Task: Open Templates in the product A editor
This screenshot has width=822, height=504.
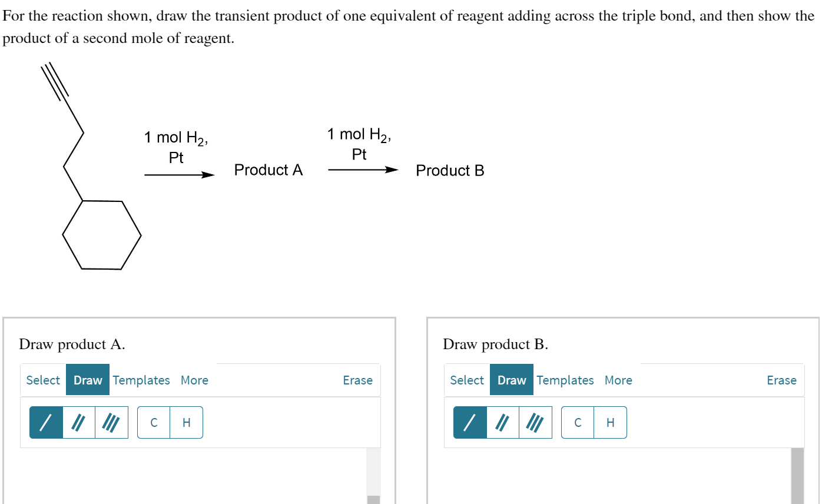Action: point(141,380)
